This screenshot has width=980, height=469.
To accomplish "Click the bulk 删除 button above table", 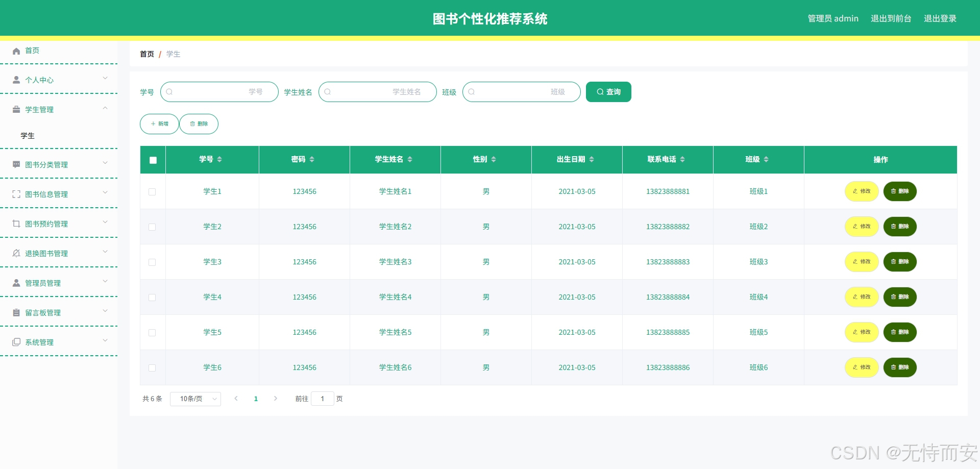I will (199, 124).
